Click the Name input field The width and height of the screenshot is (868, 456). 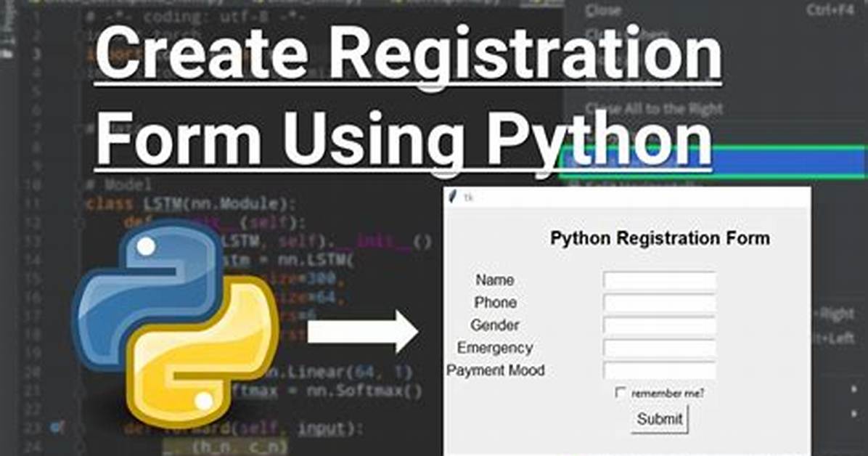(659, 281)
